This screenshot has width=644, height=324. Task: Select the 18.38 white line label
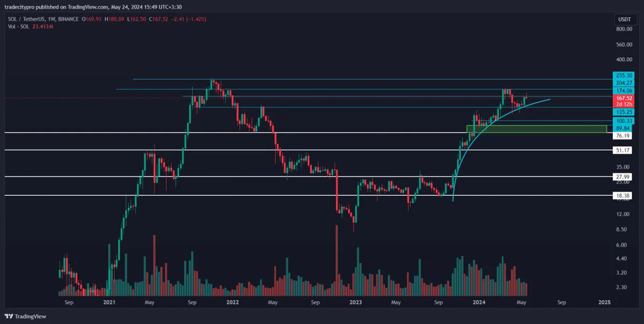pos(623,196)
